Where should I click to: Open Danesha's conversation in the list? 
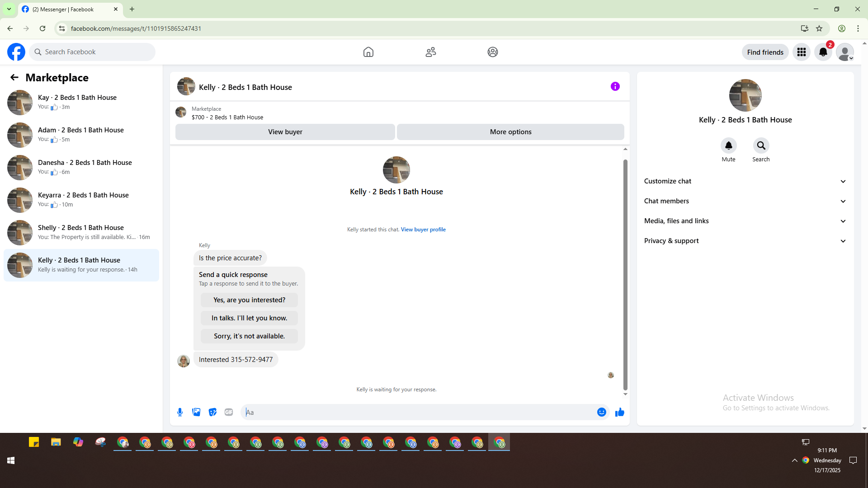[81, 167]
